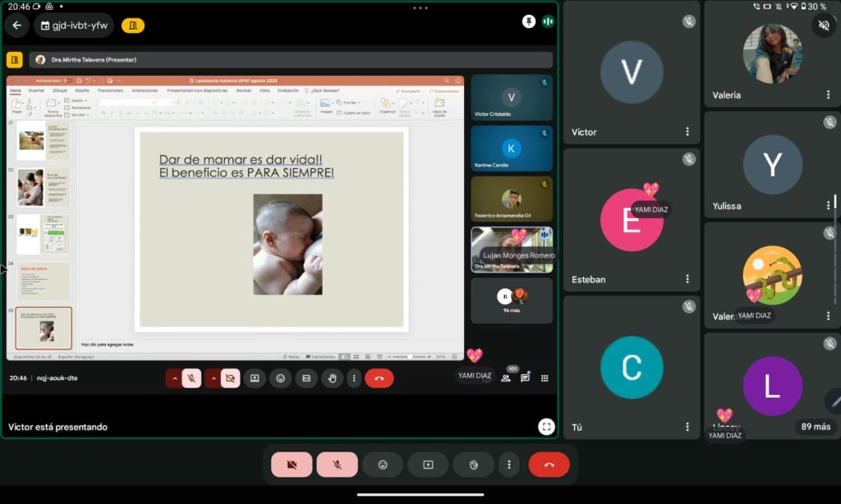
Task: Unpin the presentation using the pin icon
Action: 529,21
